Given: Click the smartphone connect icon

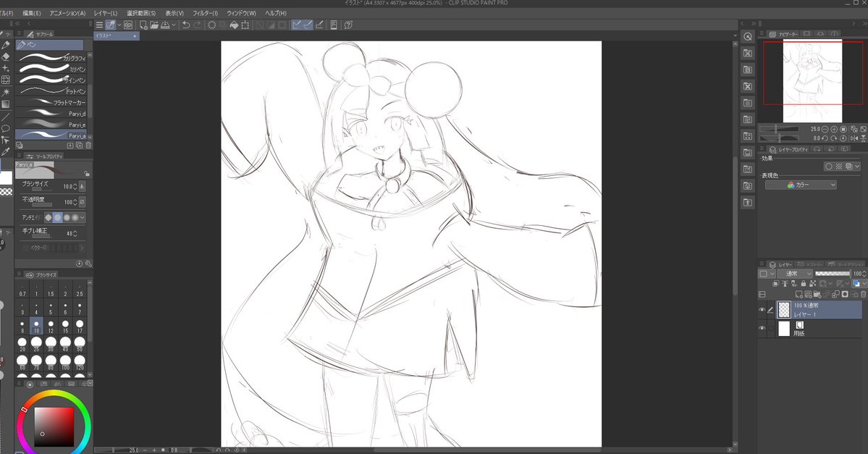Looking at the screenshot, I should pyautogui.click(x=334, y=25).
